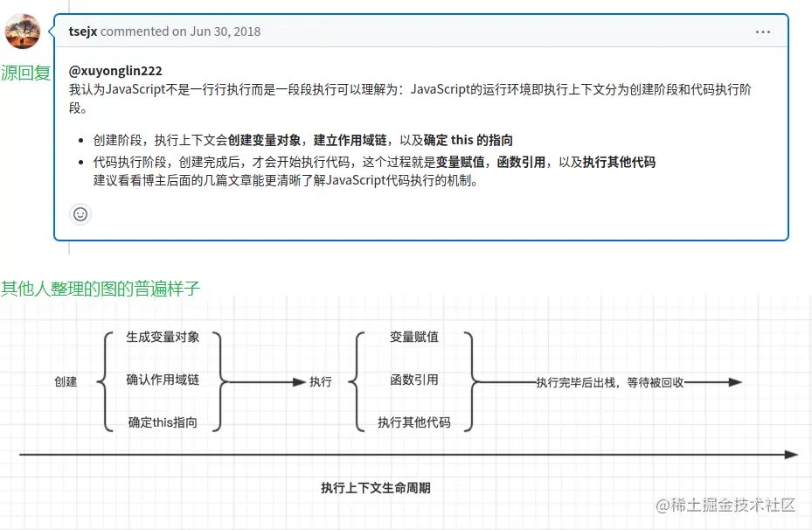812x530 pixels.
Task: Click the diagram's '变量赋值' item
Action: pyautogui.click(x=414, y=337)
